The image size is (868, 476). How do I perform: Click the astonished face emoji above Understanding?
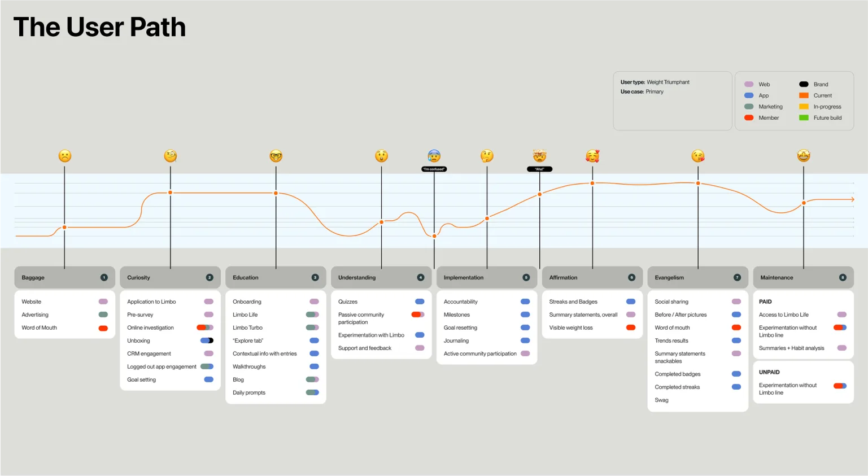[382, 156]
